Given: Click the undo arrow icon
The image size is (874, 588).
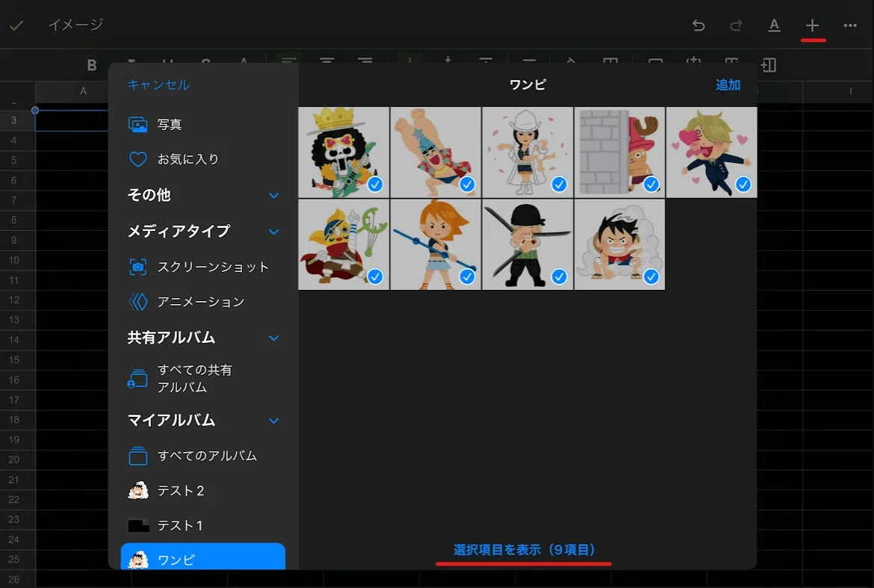Looking at the screenshot, I should [698, 25].
